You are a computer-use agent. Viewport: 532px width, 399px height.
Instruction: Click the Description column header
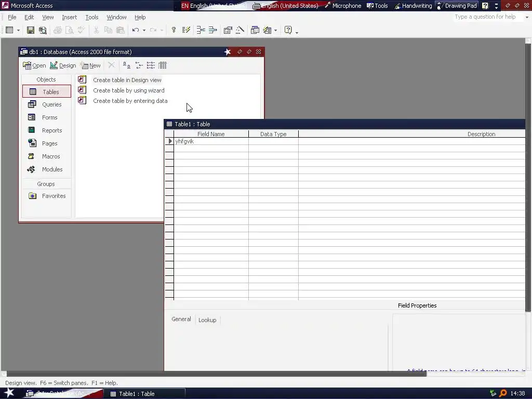click(x=412, y=134)
